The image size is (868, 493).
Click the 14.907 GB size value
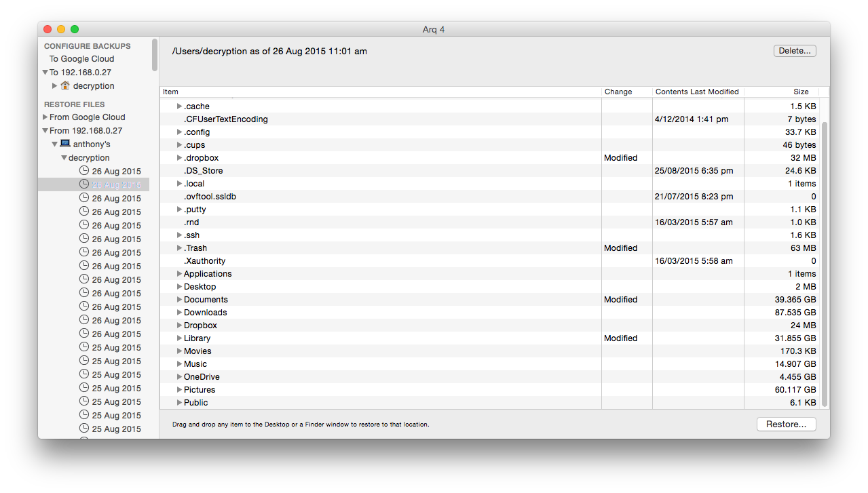pyautogui.click(x=795, y=364)
